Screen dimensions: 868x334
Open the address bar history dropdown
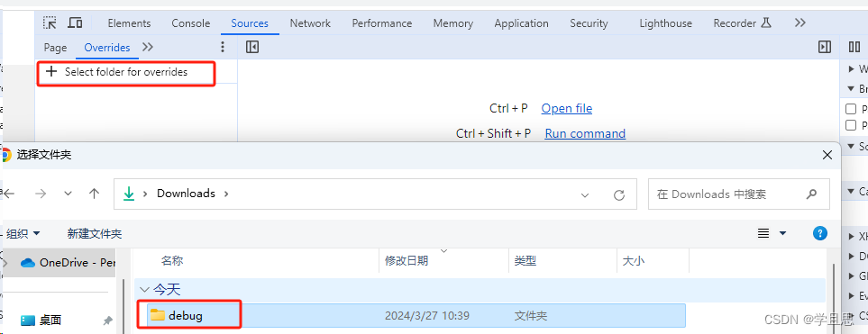585,194
